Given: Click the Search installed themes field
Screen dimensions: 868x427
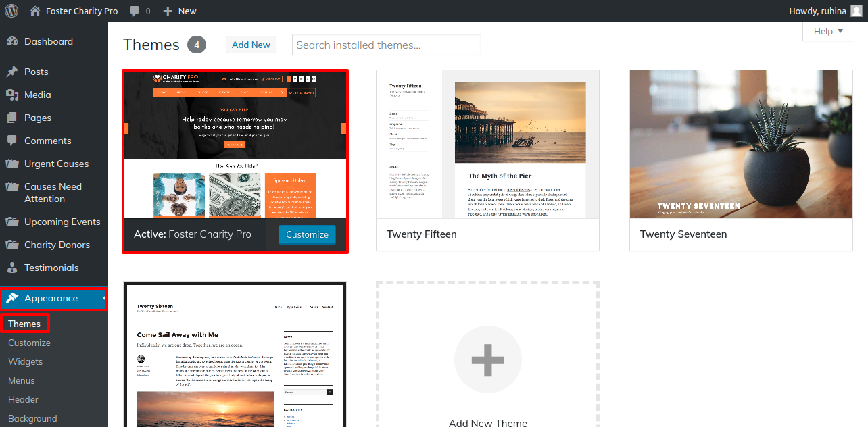Looking at the screenshot, I should click(387, 45).
